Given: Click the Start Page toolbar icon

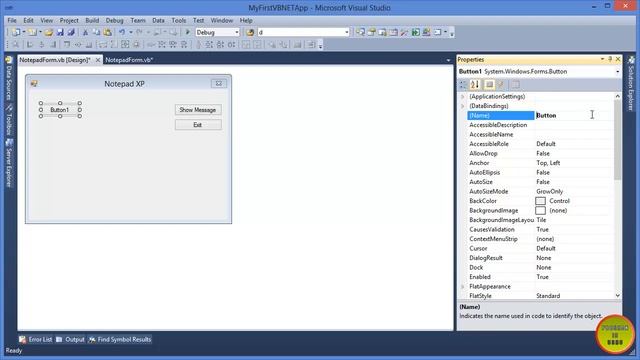Looking at the screenshot, I should tap(416, 32).
